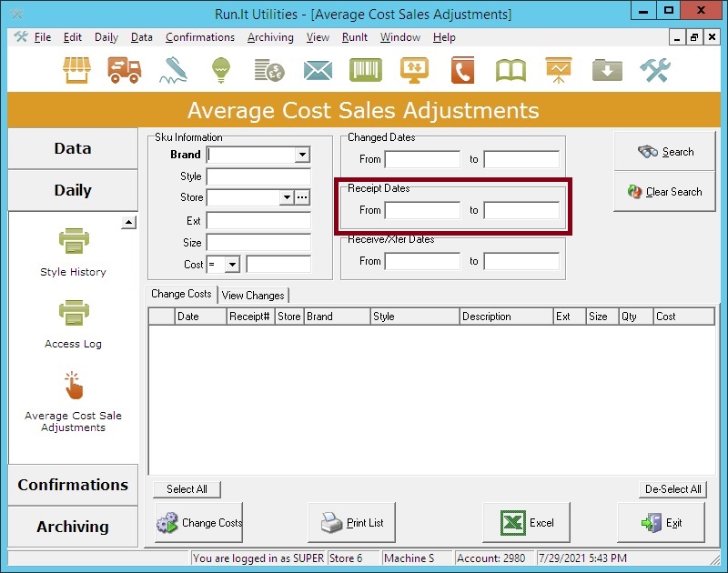This screenshot has width=728, height=573.
Task: Click the open book toolbar icon
Action: coord(511,71)
